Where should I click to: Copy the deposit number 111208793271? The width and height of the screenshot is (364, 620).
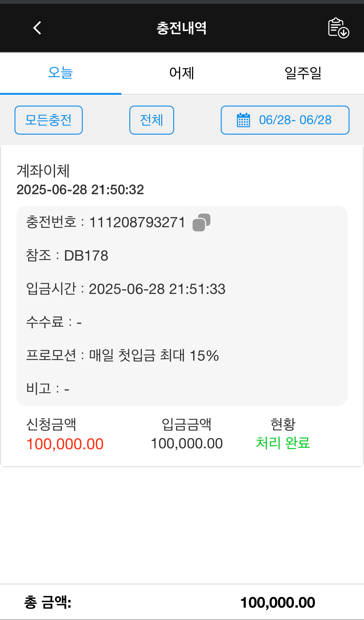tap(201, 222)
